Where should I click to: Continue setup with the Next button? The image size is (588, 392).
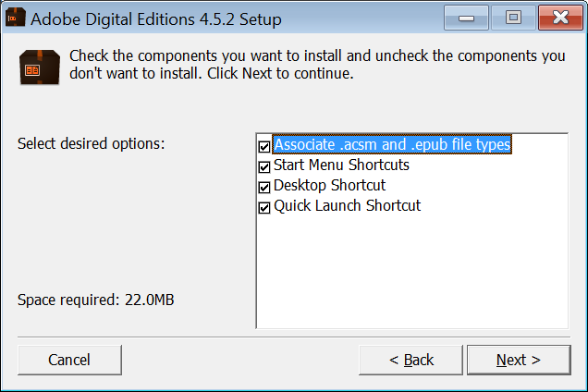tap(518, 360)
